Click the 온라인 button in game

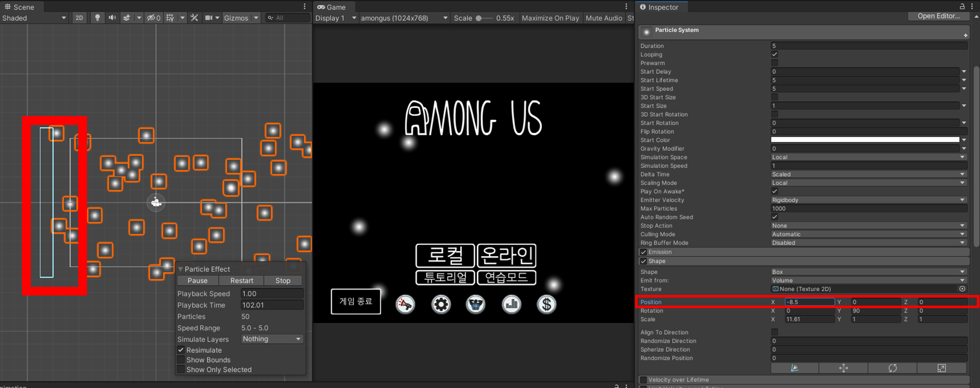(x=506, y=256)
